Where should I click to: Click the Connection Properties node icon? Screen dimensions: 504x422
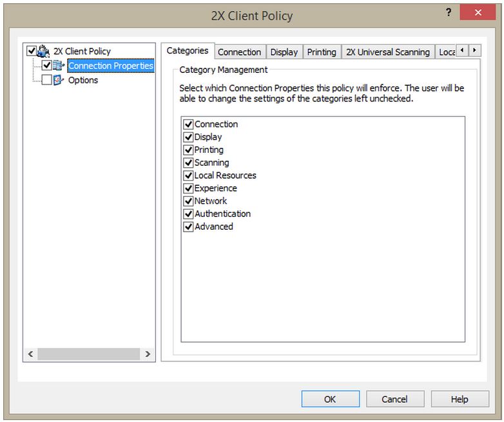tap(59, 65)
